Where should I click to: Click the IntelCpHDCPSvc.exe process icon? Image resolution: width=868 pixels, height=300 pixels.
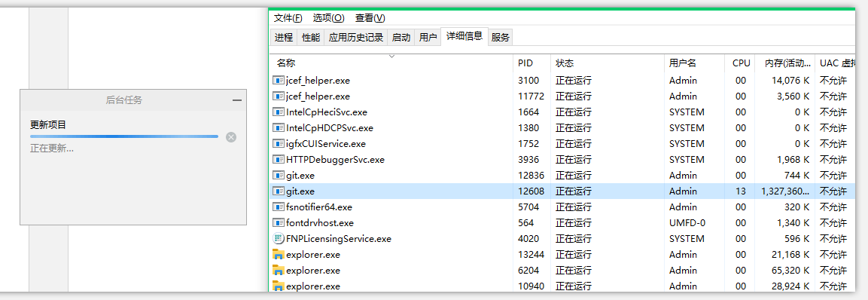tap(279, 127)
